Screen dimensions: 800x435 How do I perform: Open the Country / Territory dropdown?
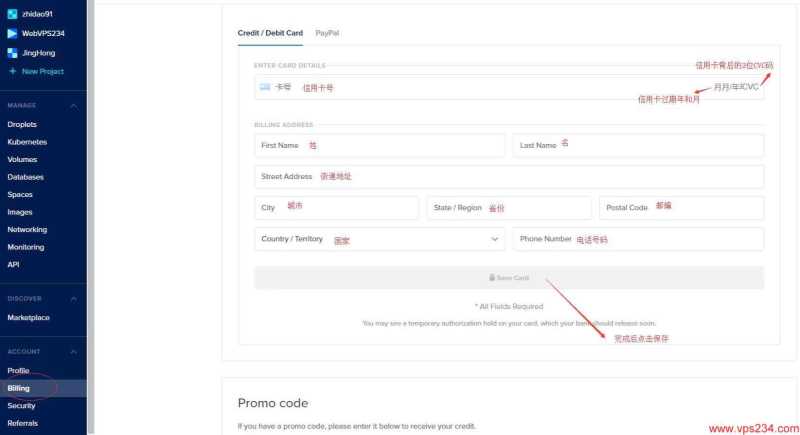point(380,239)
